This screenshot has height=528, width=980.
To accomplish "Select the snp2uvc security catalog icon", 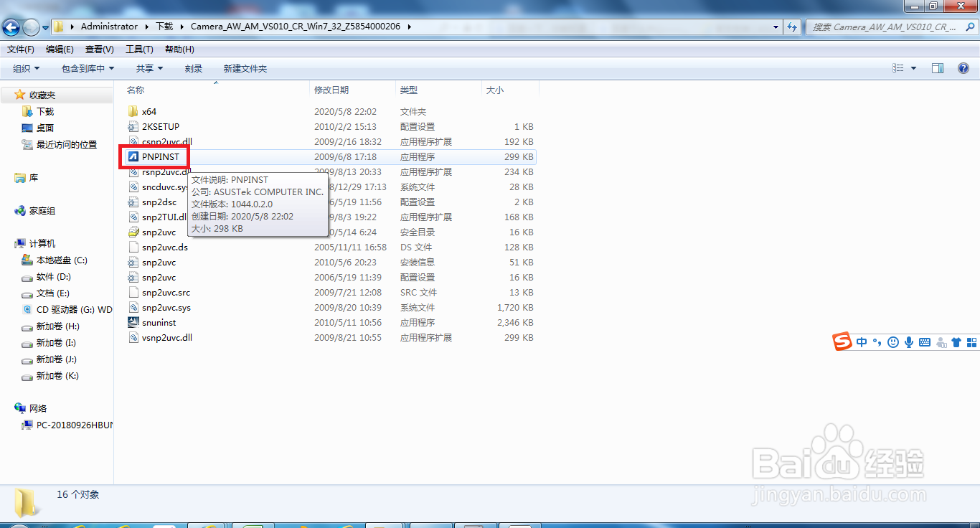I will 133,232.
